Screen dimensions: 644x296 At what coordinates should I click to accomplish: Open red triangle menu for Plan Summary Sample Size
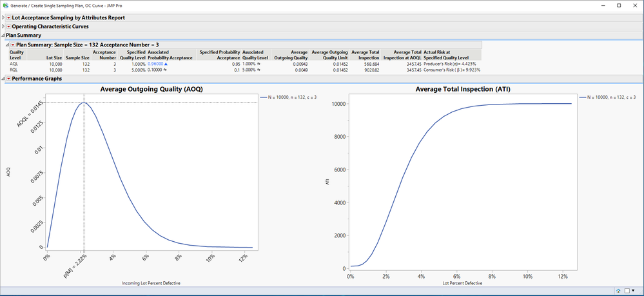pos(13,44)
